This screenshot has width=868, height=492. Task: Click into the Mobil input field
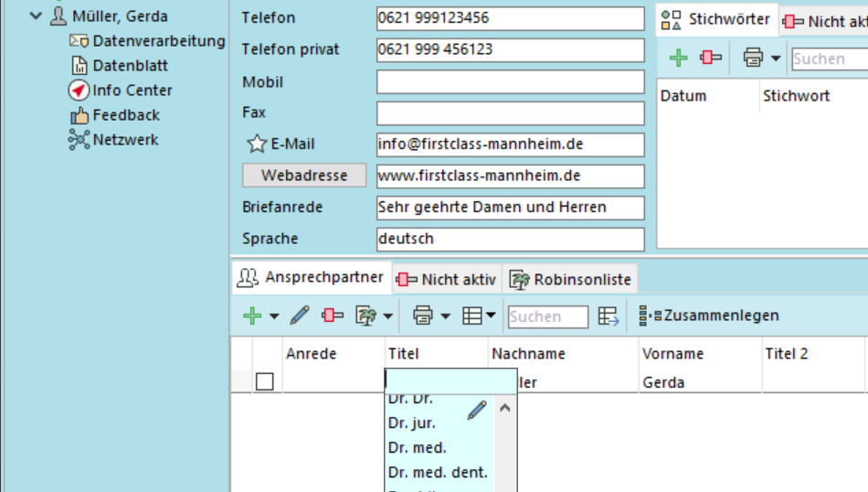[x=510, y=82]
